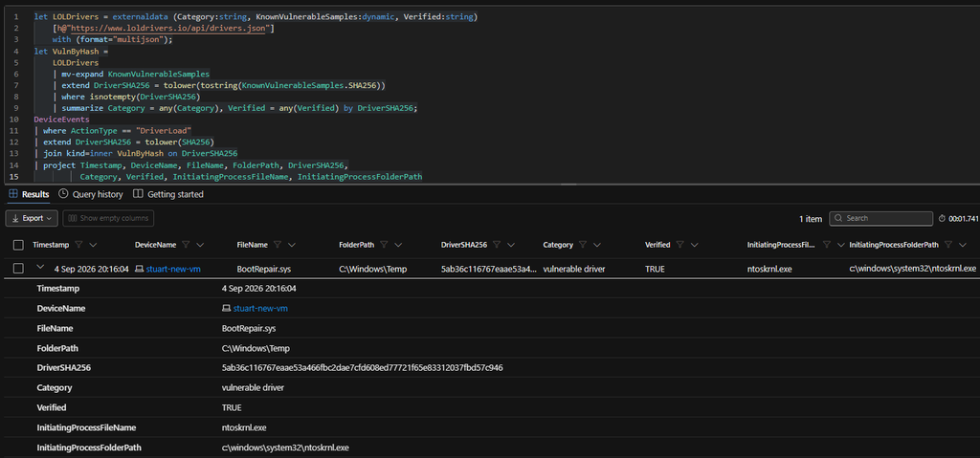Open InitiatingProcessFolderPath column chevron menu
This screenshot has height=458, width=980.
click(963, 245)
